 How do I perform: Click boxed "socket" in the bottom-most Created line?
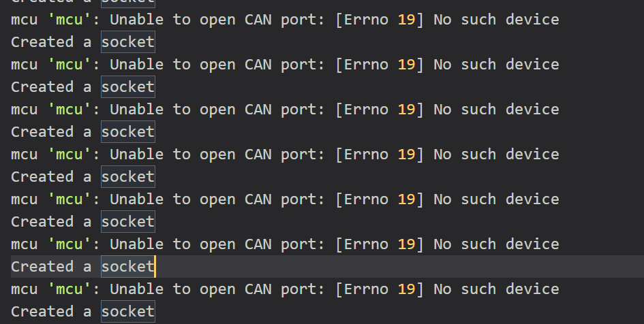[x=127, y=311]
